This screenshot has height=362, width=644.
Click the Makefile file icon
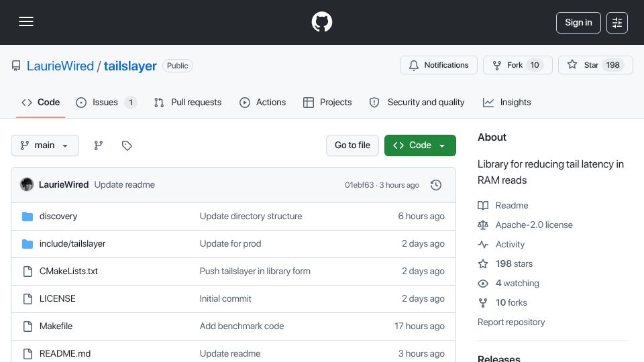pos(28,326)
